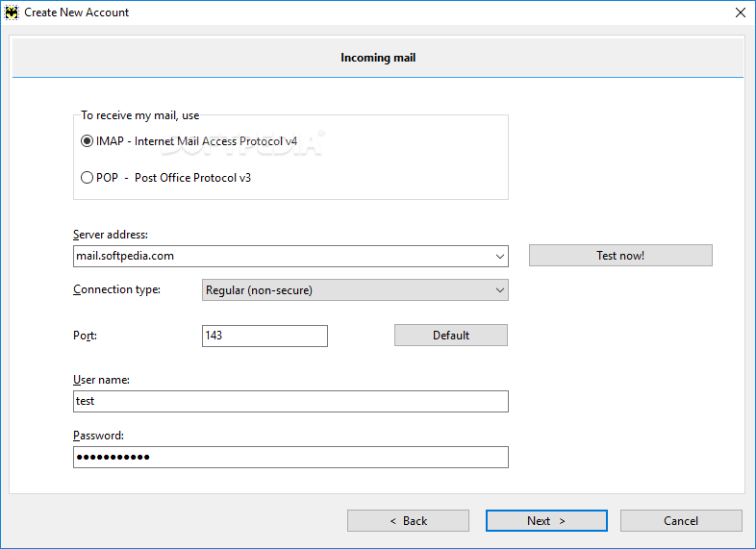Image resolution: width=756 pixels, height=549 pixels.
Task: Click the 'Port:' label
Action: [x=85, y=336]
